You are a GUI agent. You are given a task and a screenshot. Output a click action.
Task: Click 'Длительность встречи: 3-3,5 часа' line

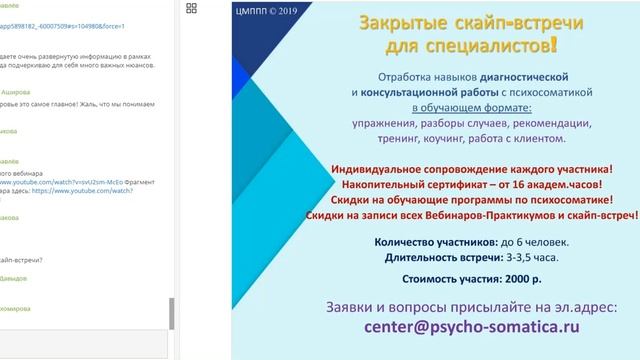point(472,258)
